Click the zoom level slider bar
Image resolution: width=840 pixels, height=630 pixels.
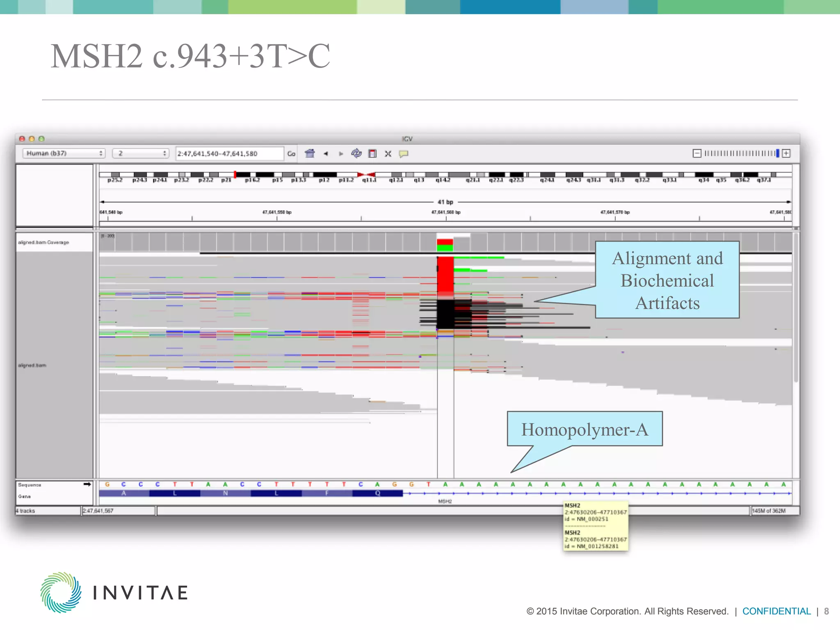[740, 153]
